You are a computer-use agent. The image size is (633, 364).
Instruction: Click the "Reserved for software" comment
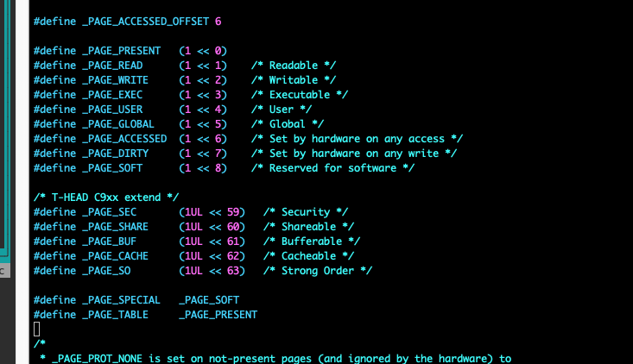[332, 168]
